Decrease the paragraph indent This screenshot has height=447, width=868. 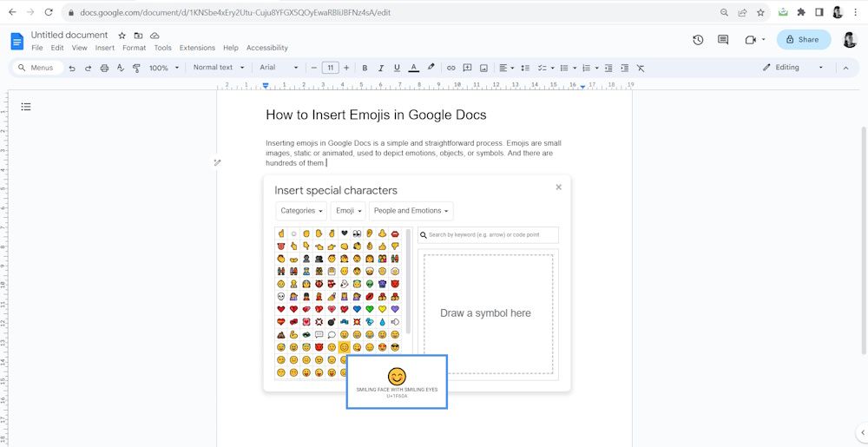click(x=608, y=68)
